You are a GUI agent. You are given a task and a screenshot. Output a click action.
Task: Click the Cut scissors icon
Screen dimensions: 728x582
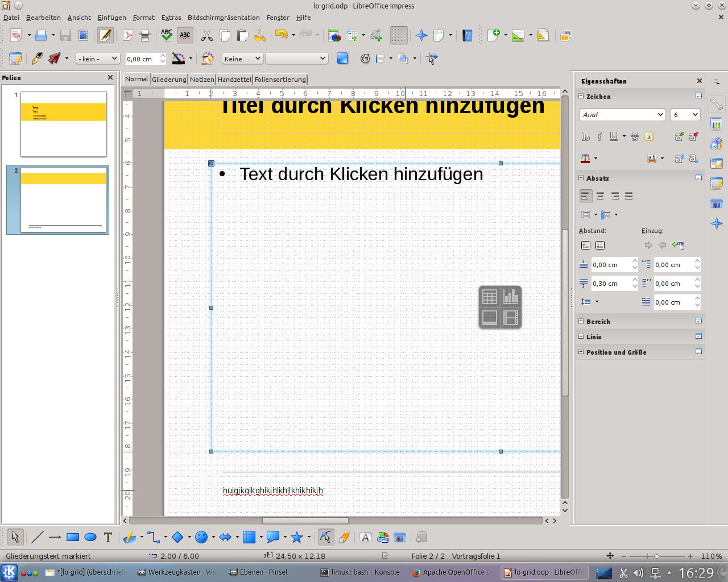click(x=207, y=36)
